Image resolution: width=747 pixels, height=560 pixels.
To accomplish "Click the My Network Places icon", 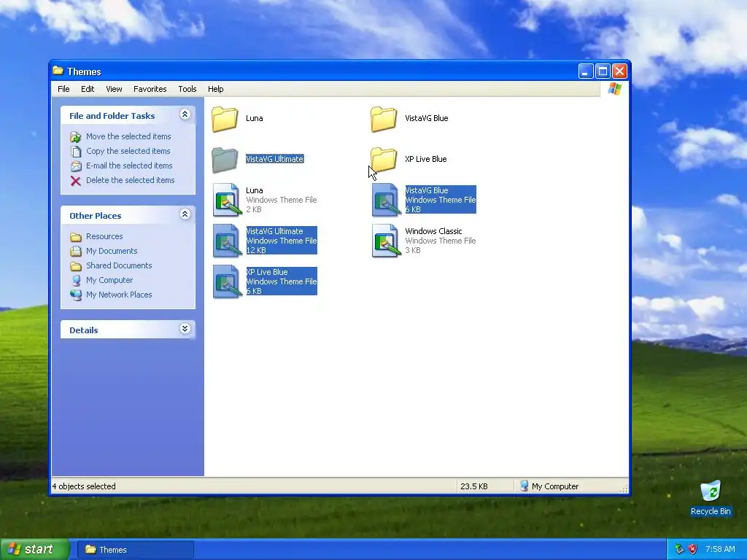I will tap(76, 295).
